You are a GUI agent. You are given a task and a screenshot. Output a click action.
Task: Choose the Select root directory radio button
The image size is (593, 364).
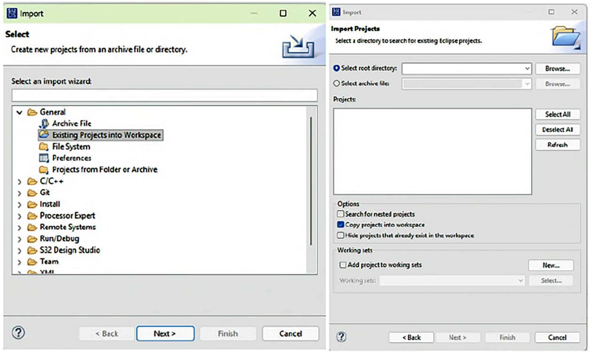click(x=336, y=68)
